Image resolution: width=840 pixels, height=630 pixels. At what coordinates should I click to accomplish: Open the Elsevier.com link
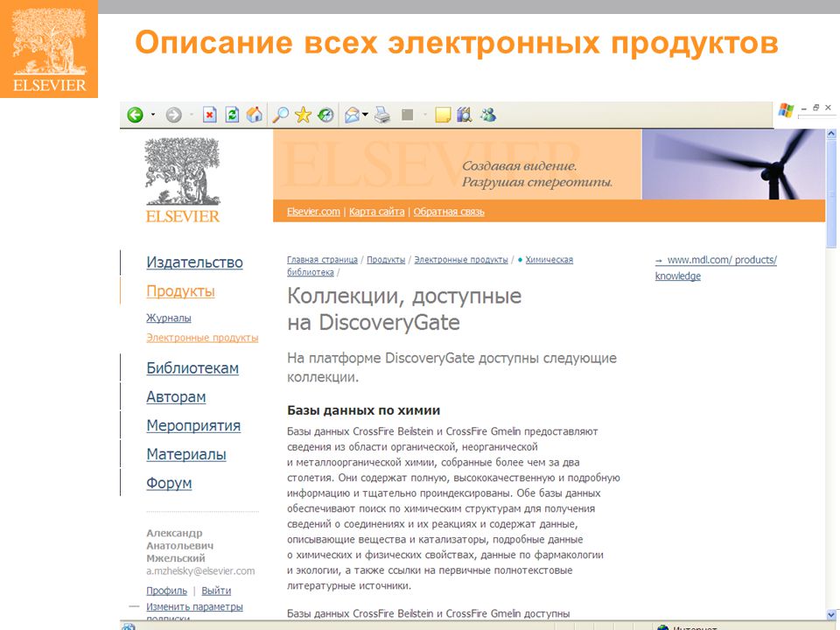click(x=313, y=212)
